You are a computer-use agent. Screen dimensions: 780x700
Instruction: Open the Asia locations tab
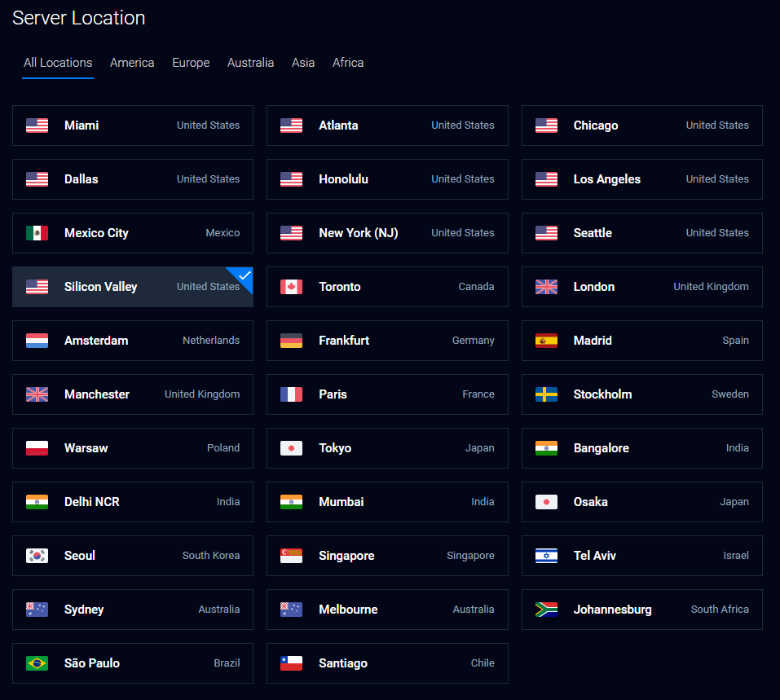[x=303, y=63]
